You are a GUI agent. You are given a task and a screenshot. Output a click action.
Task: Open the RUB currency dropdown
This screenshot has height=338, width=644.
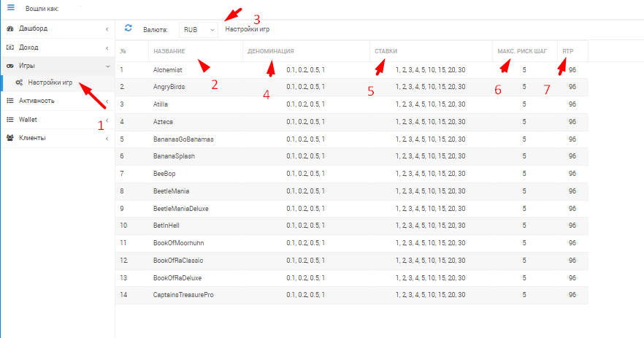tap(199, 30)
